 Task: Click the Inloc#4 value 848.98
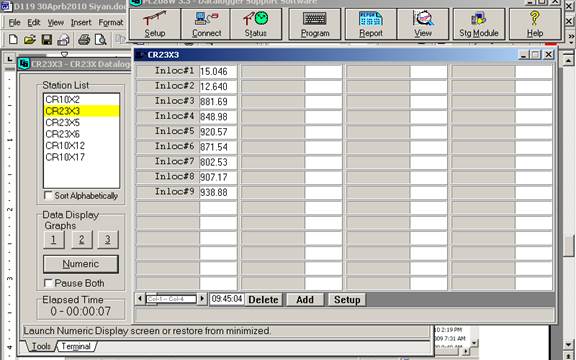click(218, 116)
